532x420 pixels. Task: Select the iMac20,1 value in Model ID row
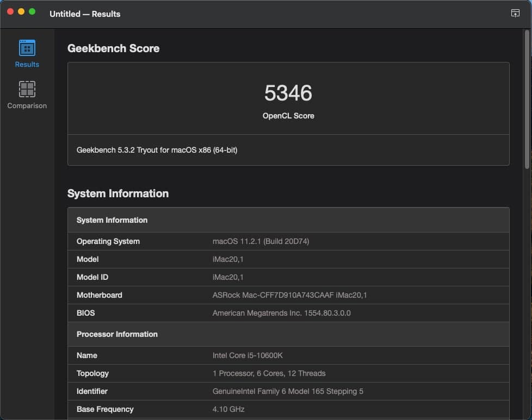click(228, 277)
